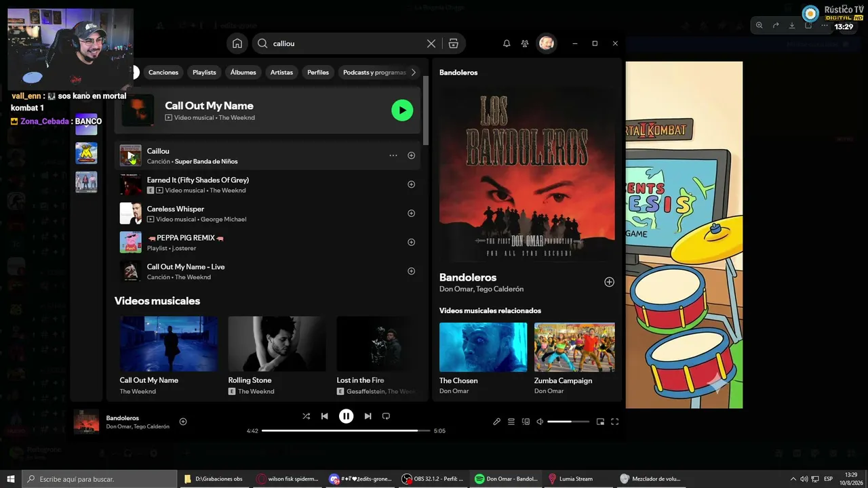868x488 pixels.
Task: Clear the search text with the X icon
Action: pyautogui.click(x=431, y=43)
